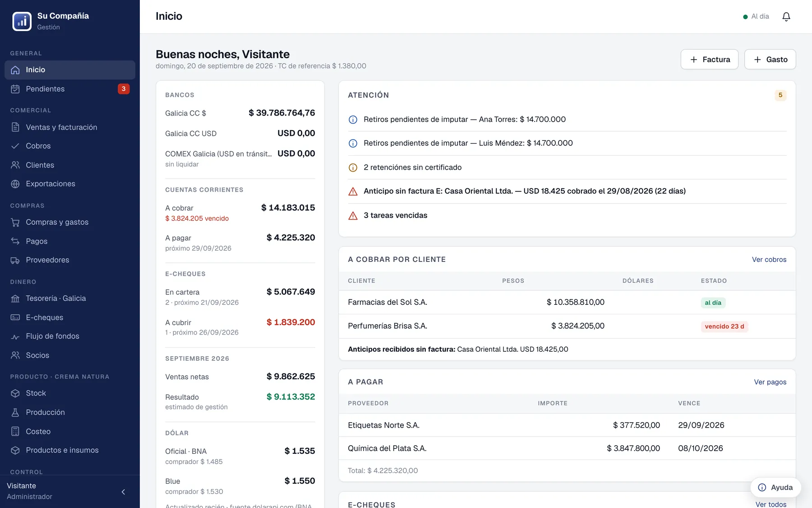Open Flujo de fondos

[70, 336]
